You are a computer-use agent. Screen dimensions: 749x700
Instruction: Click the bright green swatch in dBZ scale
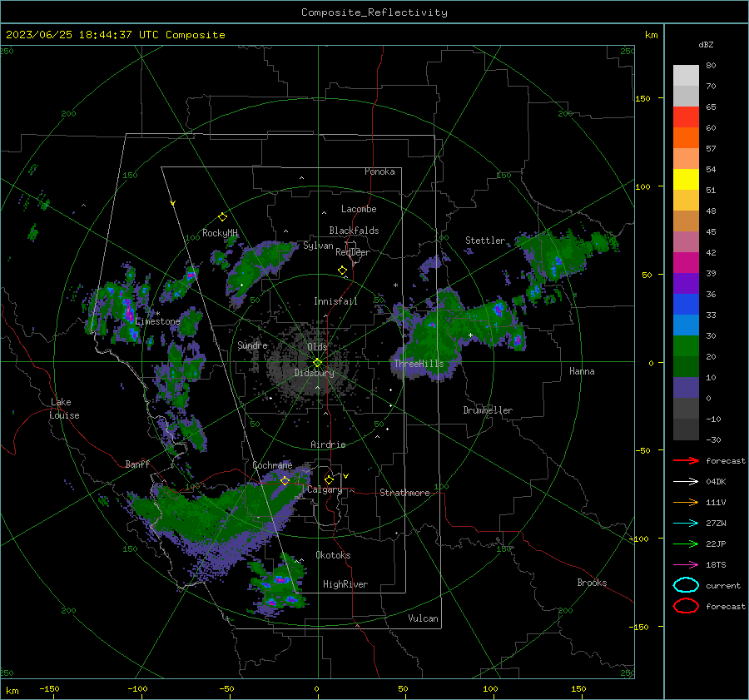(686, 346)
